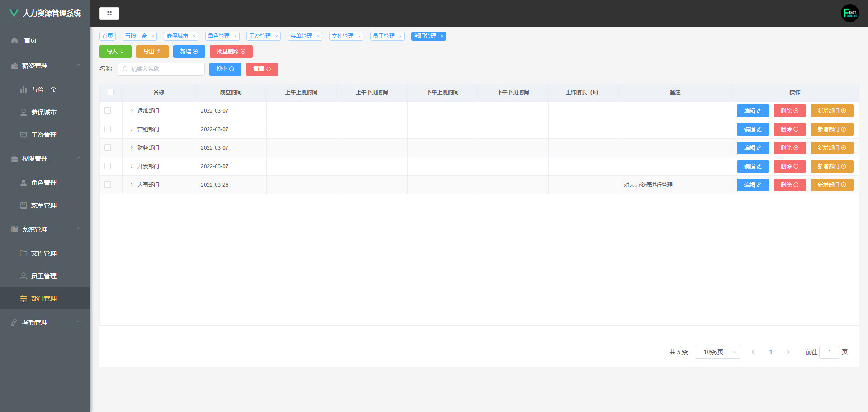Expand the 开发部门 tree row
This screenshot has height=412, width=868.
coord(132,166)
